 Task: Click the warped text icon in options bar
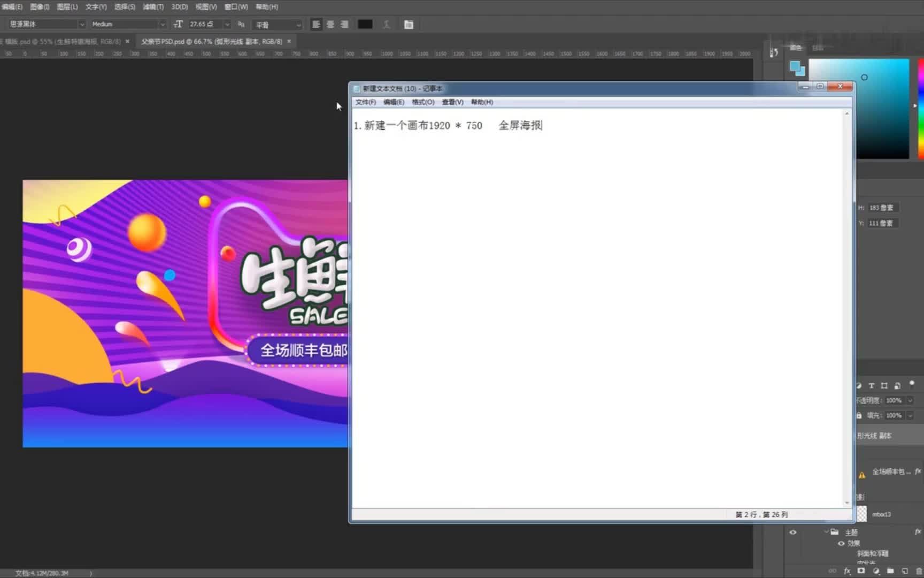click(387, 24)
